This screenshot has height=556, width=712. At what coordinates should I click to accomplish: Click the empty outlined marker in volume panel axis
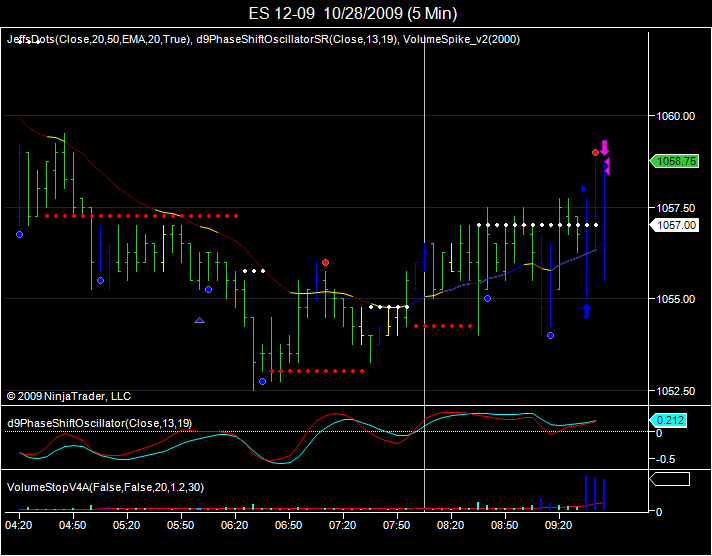coord(670,479)
